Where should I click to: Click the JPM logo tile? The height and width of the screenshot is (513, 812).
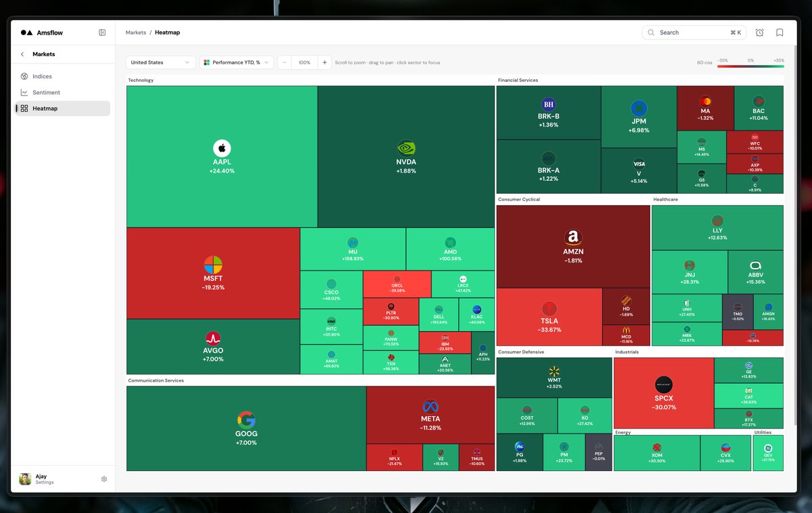pos(639,117)
